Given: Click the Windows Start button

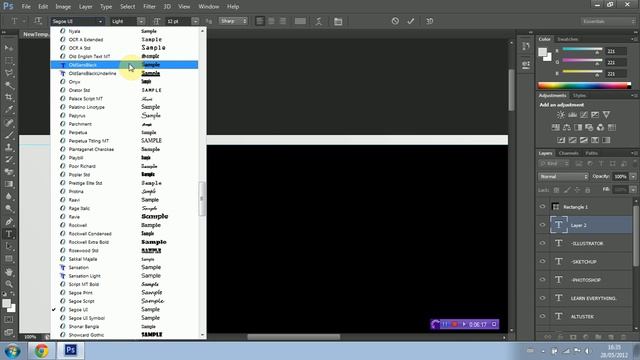Looking at the screenshot, I should (12, 351).
